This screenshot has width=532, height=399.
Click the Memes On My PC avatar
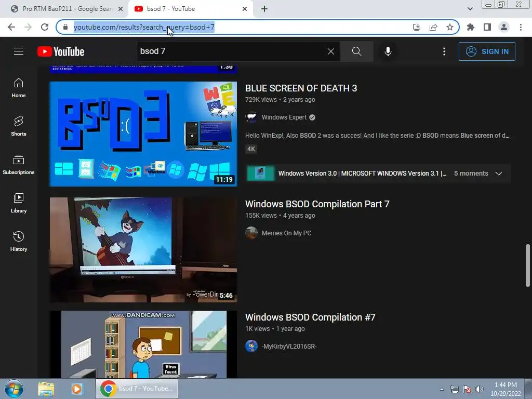251,233
